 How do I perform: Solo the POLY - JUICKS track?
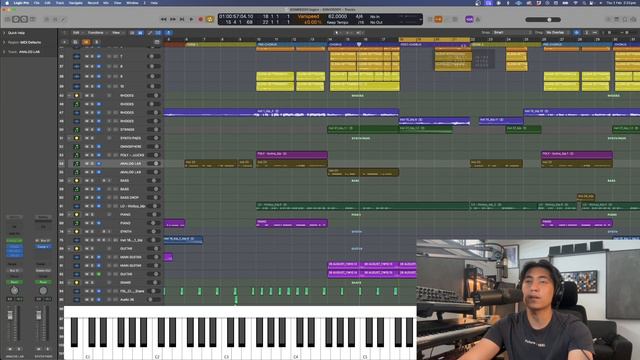[92, 155]
